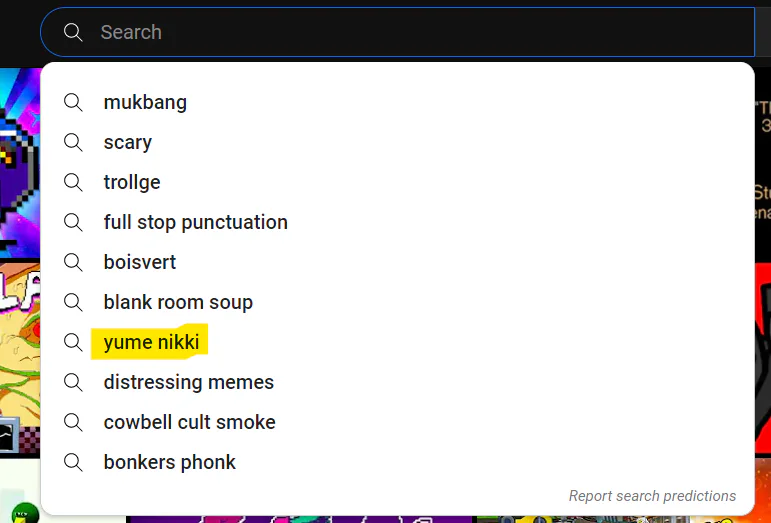This screenshot has width=771, height=523.
Task: Pick the bonkers phonk suggestion
Action: [x=170, y=462]
